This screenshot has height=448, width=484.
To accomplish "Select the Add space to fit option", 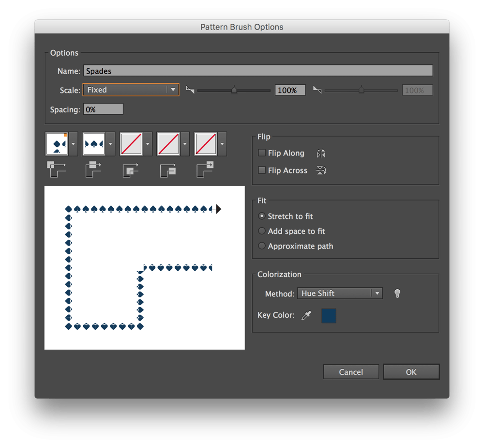I will pos(262,232).
